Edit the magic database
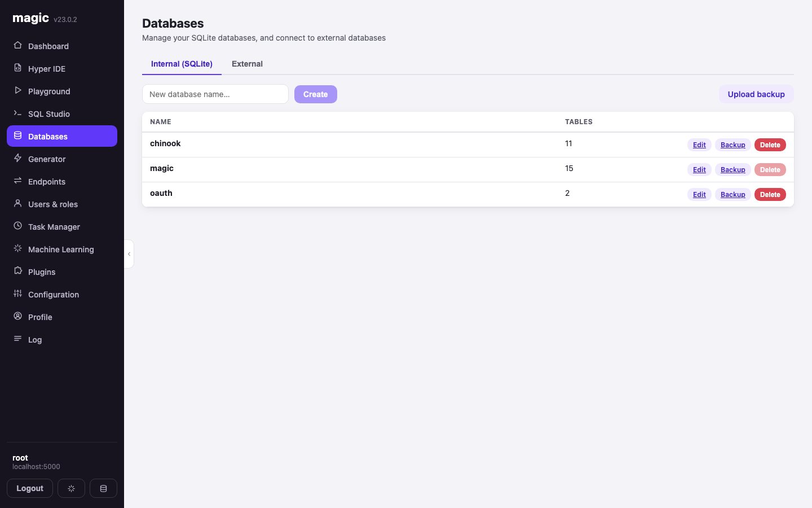The image size is (812, 508). (699, 170)
